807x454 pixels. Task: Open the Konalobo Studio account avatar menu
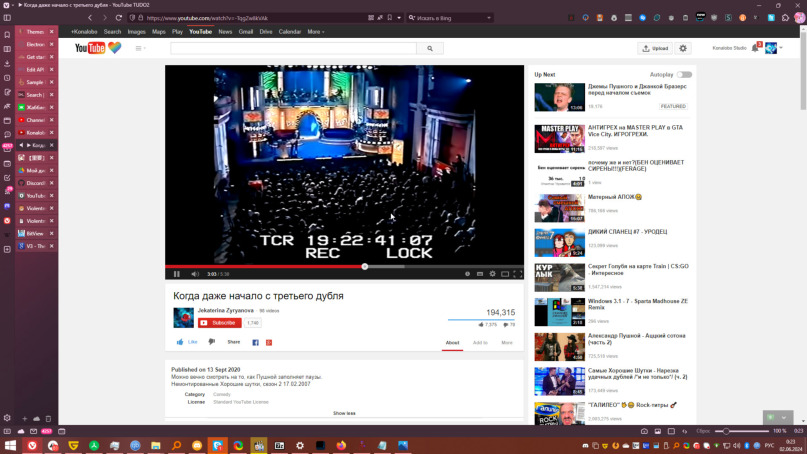point(770,48)
